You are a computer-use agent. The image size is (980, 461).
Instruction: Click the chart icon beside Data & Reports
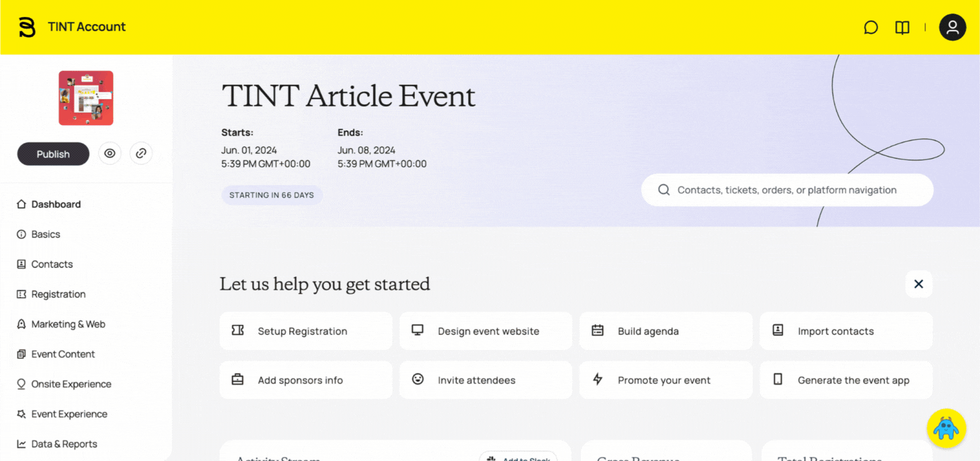point(21,444)
